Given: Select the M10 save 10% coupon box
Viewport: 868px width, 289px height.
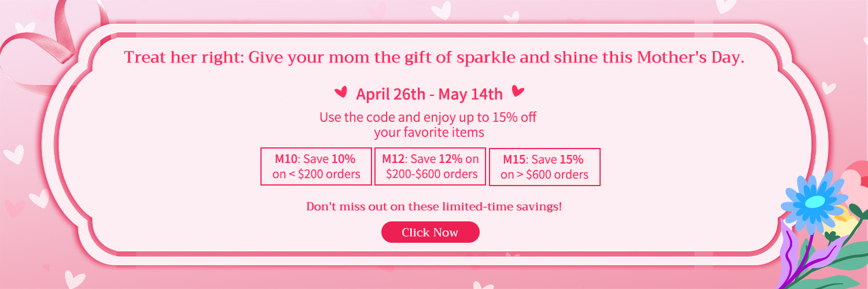Looking at the screenshot, I should click(316, 166).
